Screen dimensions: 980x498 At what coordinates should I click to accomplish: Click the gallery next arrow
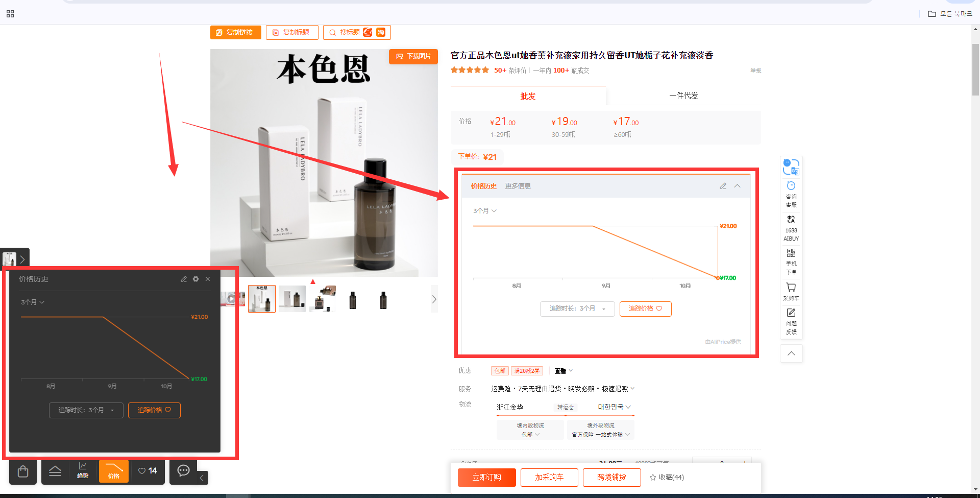tap(434, 299)
